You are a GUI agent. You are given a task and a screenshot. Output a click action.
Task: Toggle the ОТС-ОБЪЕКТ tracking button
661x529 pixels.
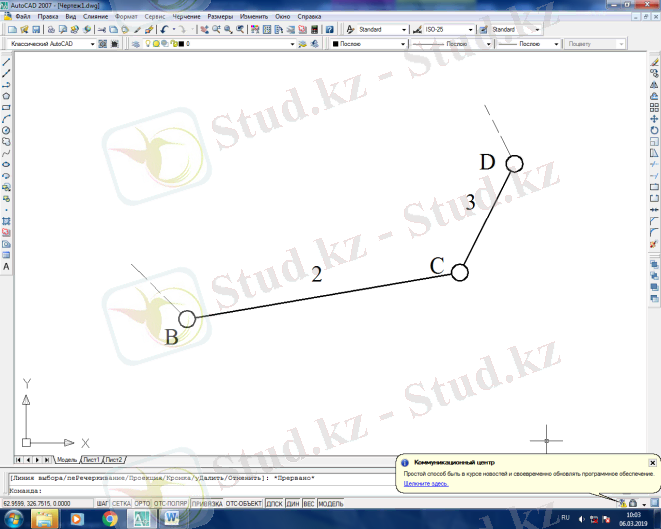coord(244,503)
